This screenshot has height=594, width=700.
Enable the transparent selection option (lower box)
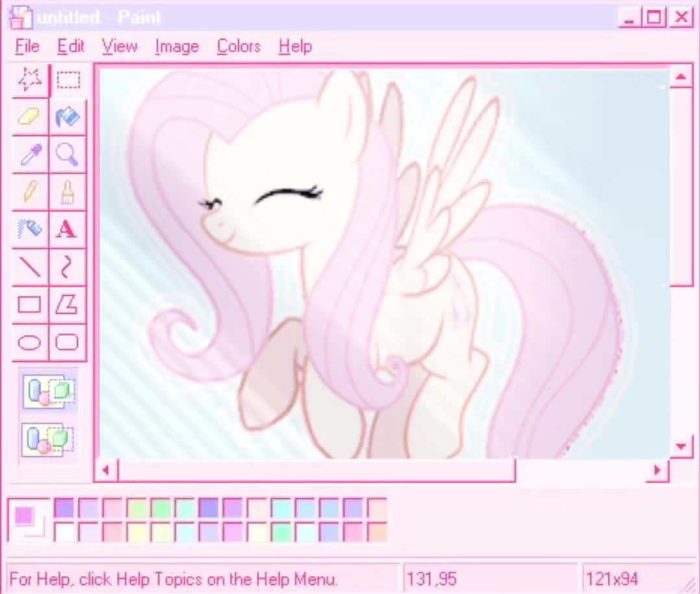pyautogui.click(x=48, y=439)
